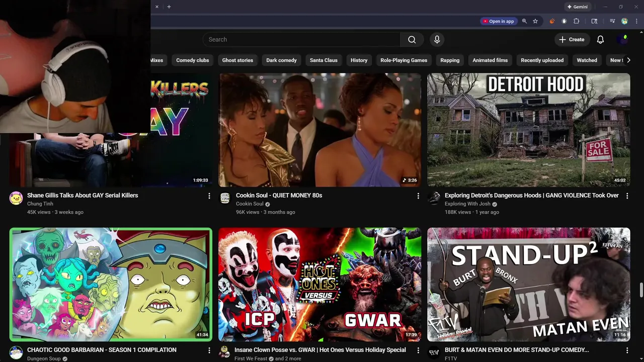Open YouTube notifications bell
This screenshot has width=644, height=362.
(600, 40)
